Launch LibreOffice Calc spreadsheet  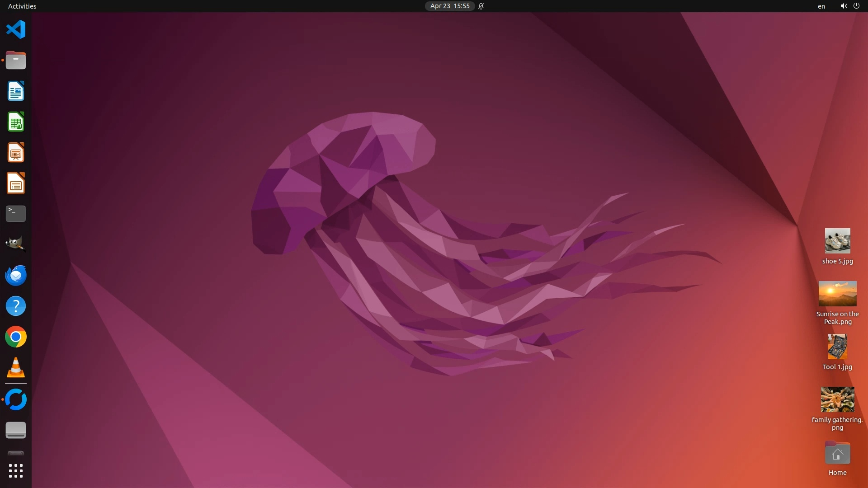tap(16, 122)
